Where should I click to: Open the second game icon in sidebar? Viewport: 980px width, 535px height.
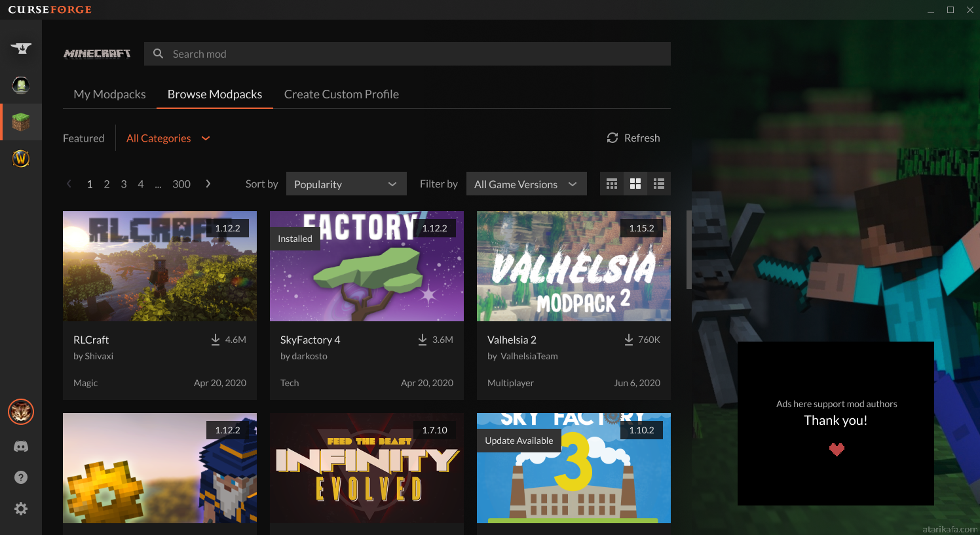point(21,85)
